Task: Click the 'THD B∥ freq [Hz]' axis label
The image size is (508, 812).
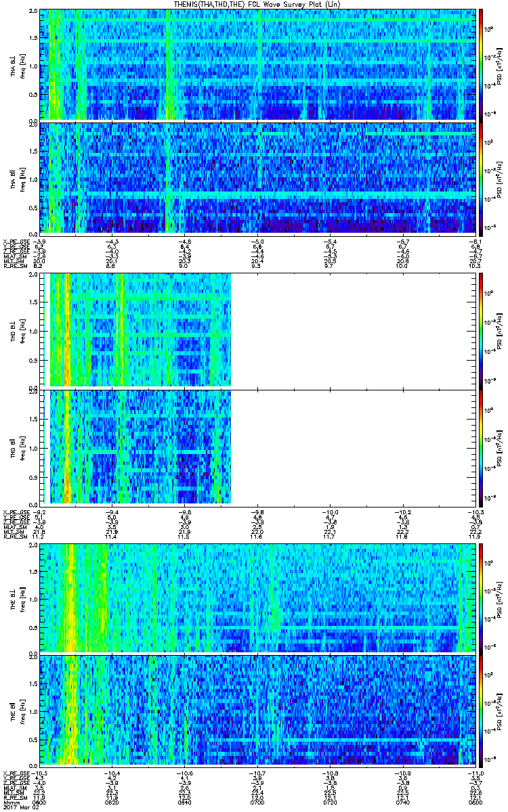Action: [x=18, y=447]
